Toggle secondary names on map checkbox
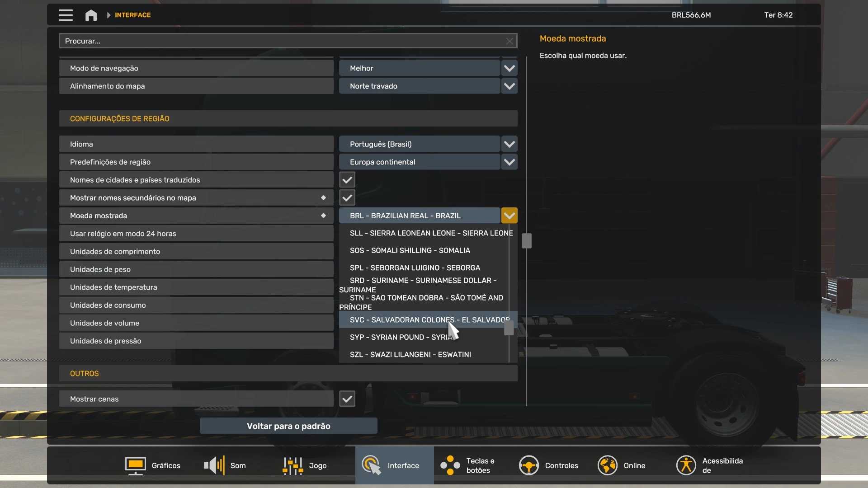 pos(347,198)
